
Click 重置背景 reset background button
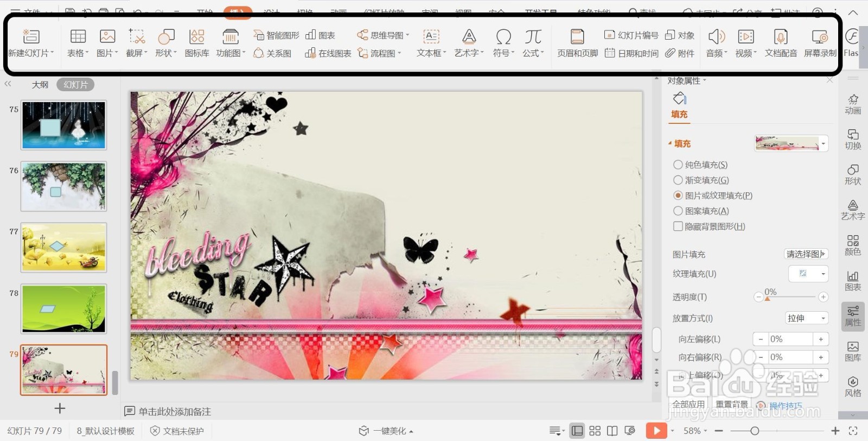point(731,405)
